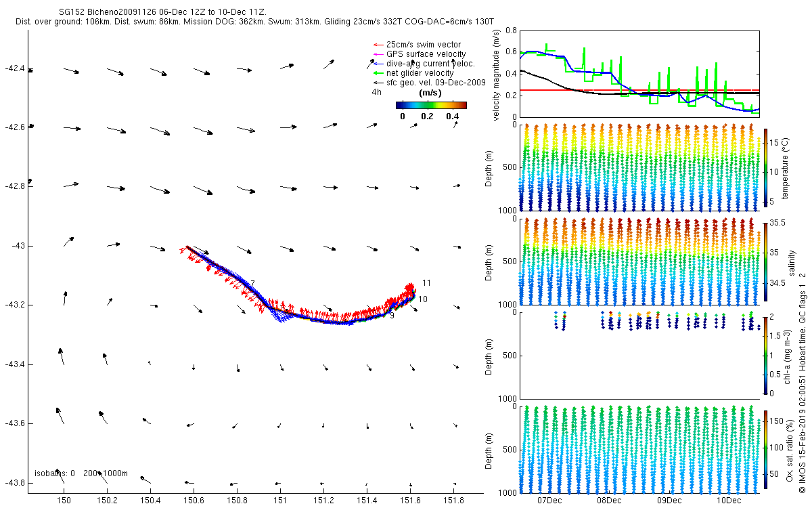Click the day marker '7' on glider track
The height and width of the screenshot is (508, 812).
[x=252, y=283]
